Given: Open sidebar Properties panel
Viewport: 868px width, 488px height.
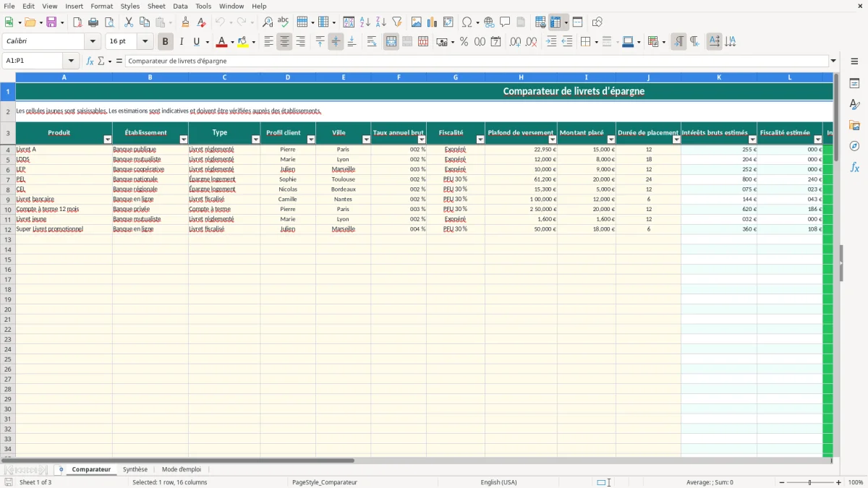Looking at the screenshot, I should (855, 84).
